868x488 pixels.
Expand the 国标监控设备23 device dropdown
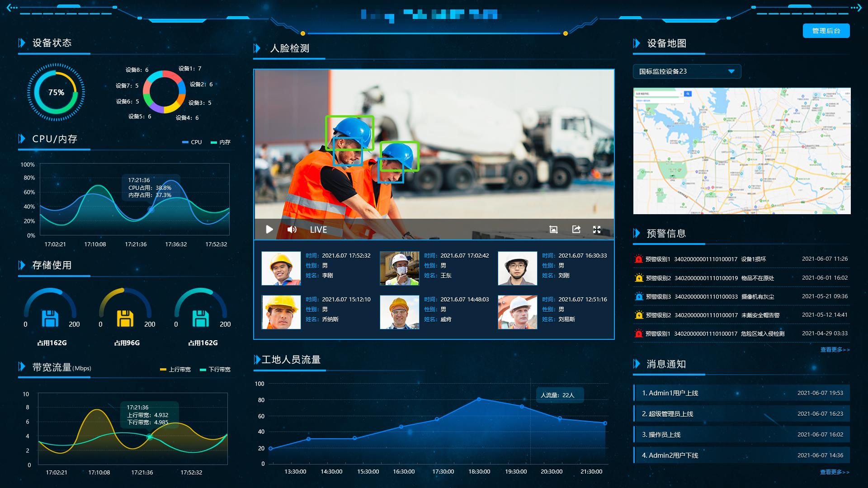pyautogui.click(x=687, y=71)
